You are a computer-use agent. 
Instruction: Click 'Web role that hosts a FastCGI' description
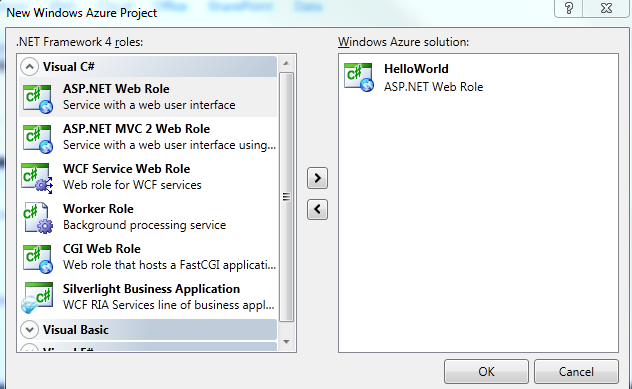[x=169, y=265]
